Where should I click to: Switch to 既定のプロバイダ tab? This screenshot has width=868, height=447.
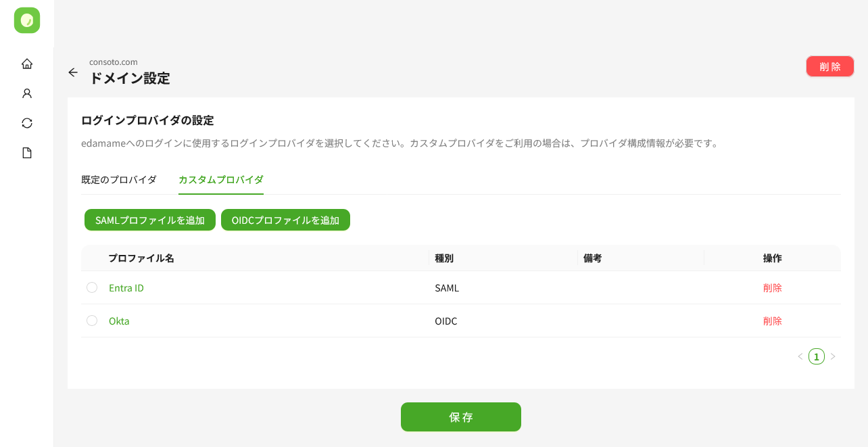coord(119,180)
